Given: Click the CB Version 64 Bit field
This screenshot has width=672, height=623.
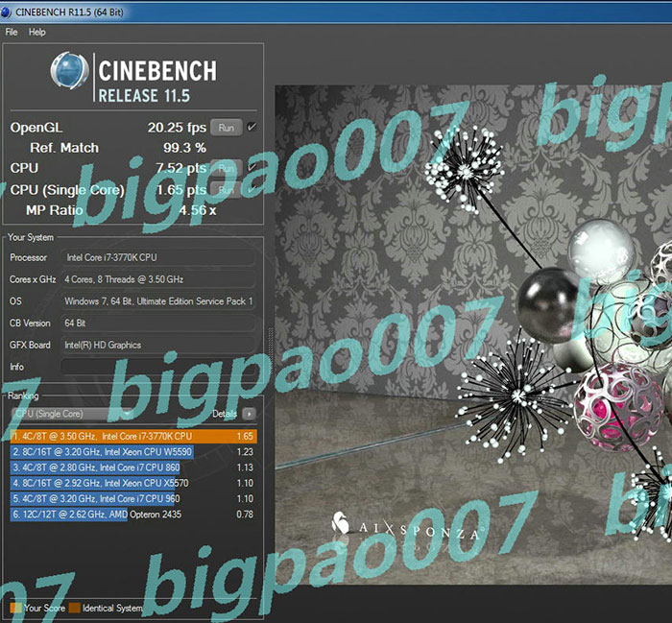Looking at the screenshot, I should [x=158, y=323].
